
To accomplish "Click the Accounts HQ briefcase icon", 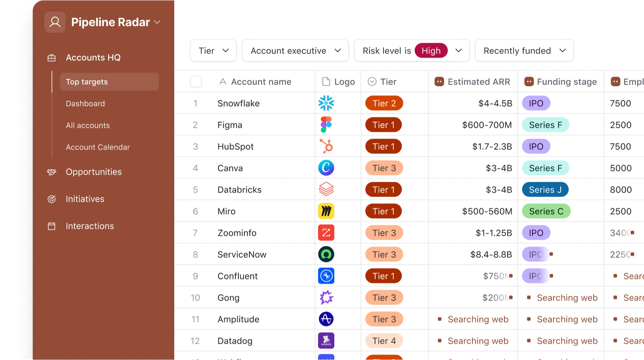I will 52,58.
